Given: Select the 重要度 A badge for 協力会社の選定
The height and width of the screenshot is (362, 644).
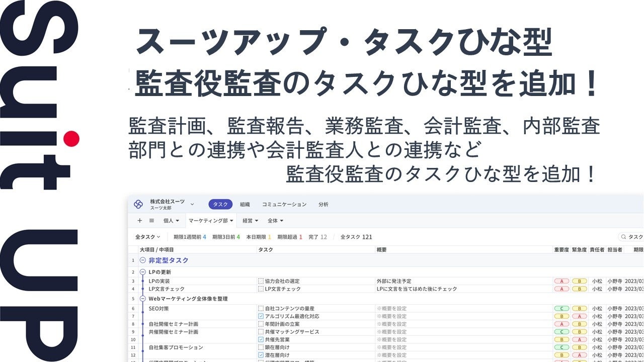Looking at the screenshot, I should point(561,282).
